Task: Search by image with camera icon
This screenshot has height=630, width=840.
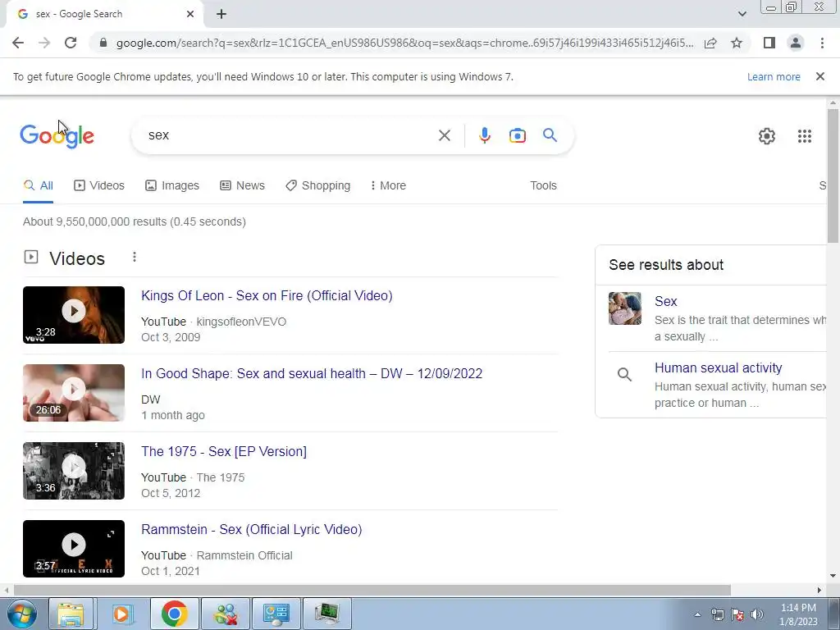Action: tap(517, 135)
